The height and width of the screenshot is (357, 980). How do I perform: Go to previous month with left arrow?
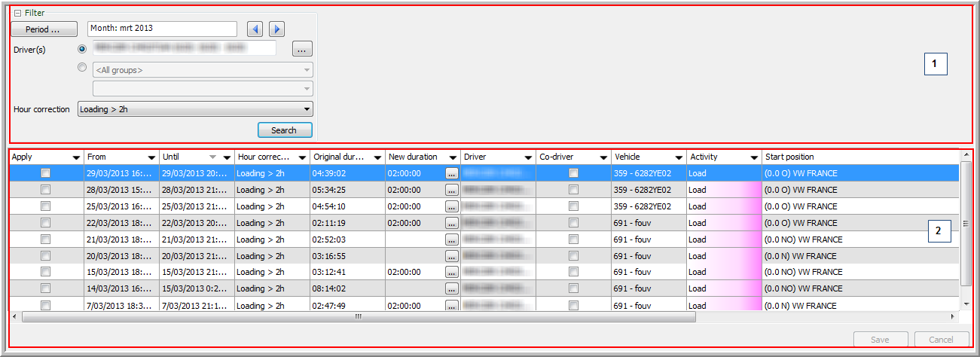[255, 29]
